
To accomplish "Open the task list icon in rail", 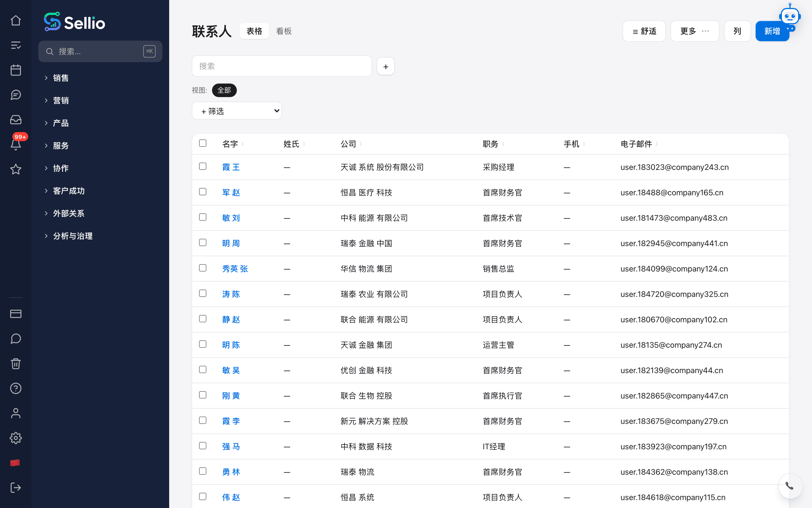I will (16, 45).
